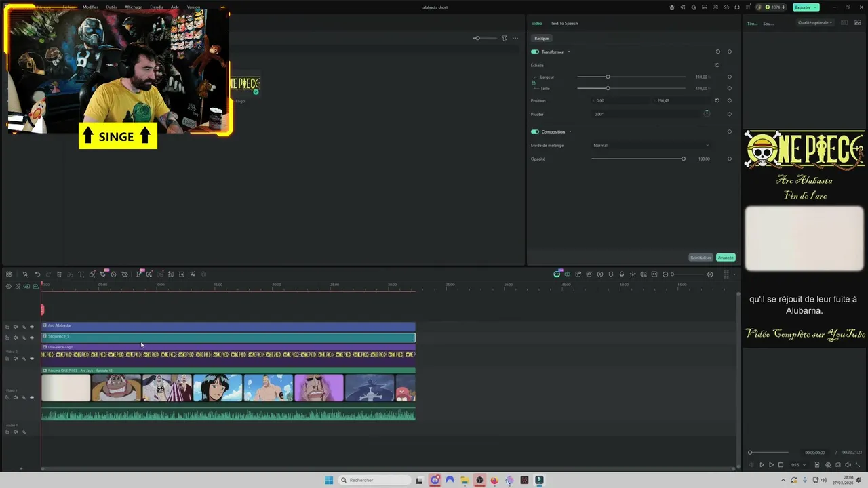Reset Position with its circular arrow
This screenshot has width=868, height=488.
[717, 100]
